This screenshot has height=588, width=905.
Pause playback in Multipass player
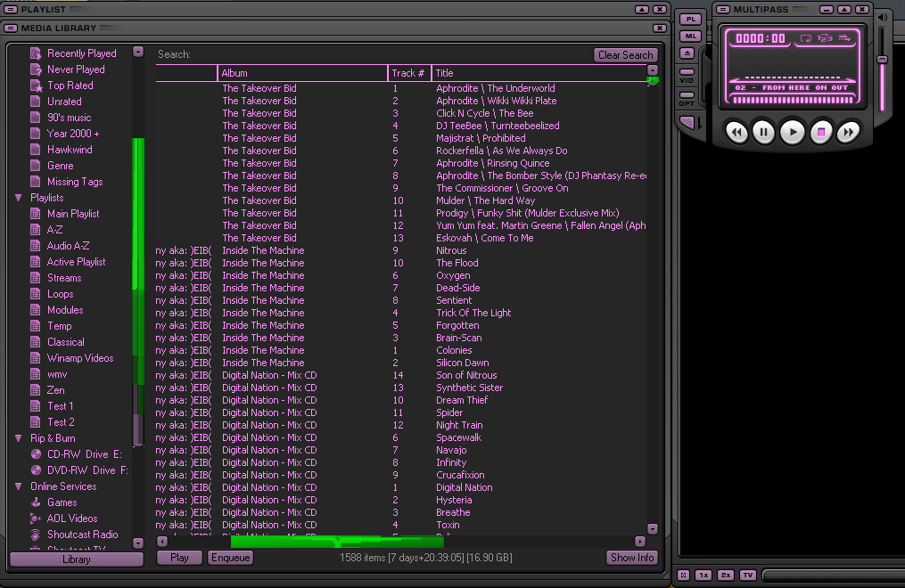[x=763, y=133]
